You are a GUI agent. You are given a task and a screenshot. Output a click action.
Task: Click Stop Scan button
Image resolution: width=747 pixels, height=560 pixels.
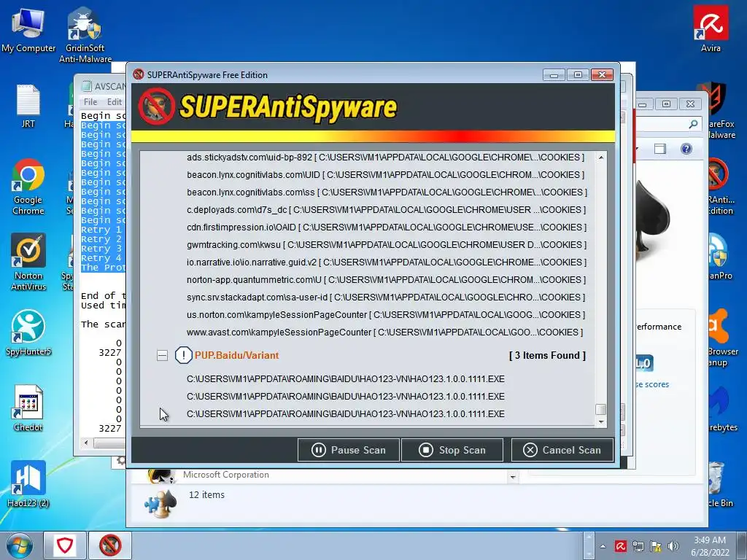[452, 450]
